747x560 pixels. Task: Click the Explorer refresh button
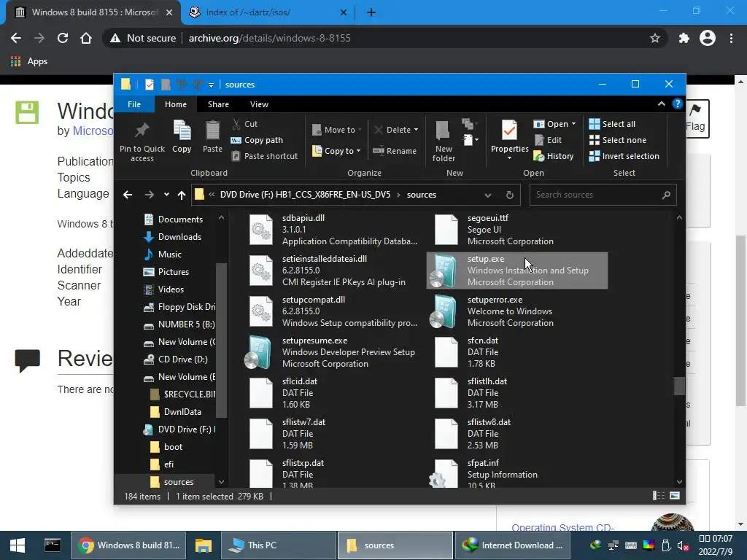click(x=510, y=195)
